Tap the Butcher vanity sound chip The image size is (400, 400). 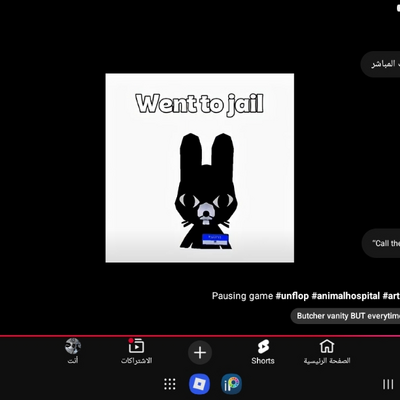pos(345,316)
